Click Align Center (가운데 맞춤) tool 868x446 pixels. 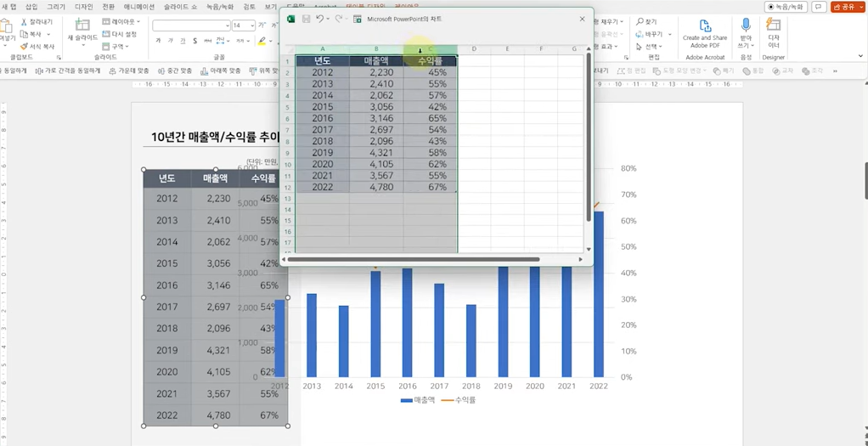pyautogui.click(x=129, y=71)
